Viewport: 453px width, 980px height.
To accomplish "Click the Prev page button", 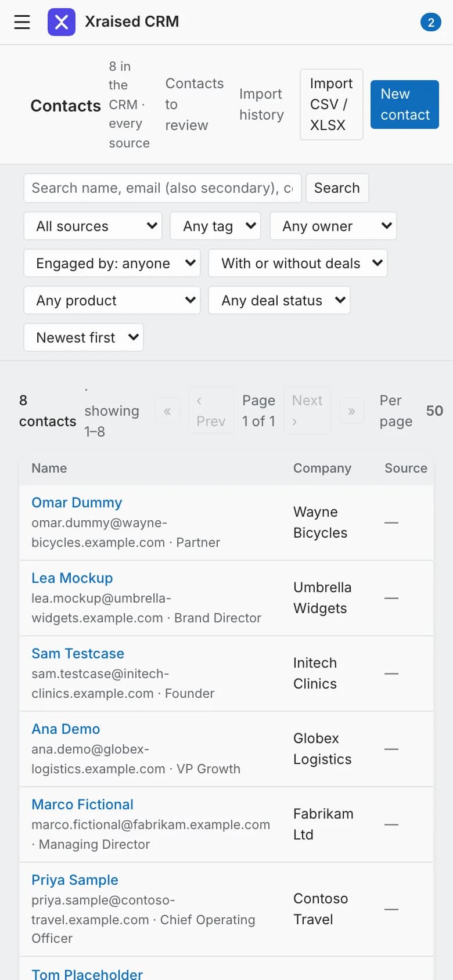I will (x=211, y=410).
